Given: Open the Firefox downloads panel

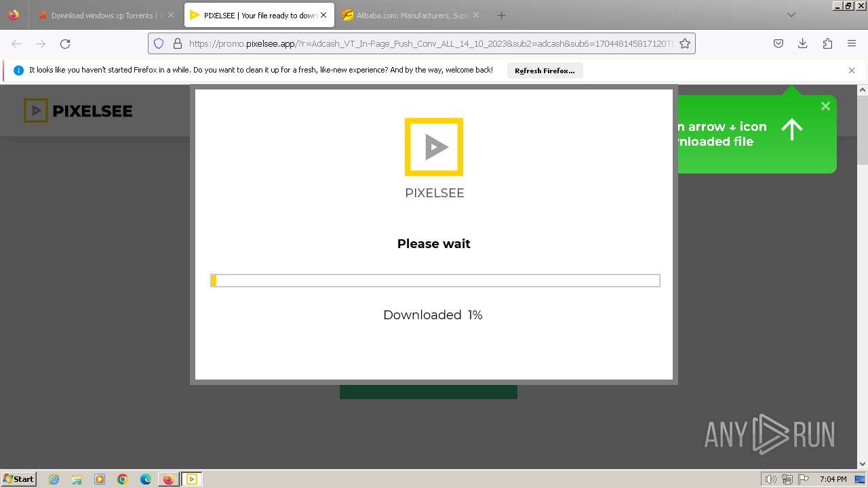Looking at the screenshot, I should pyautogui.click(x=803, y=43).
